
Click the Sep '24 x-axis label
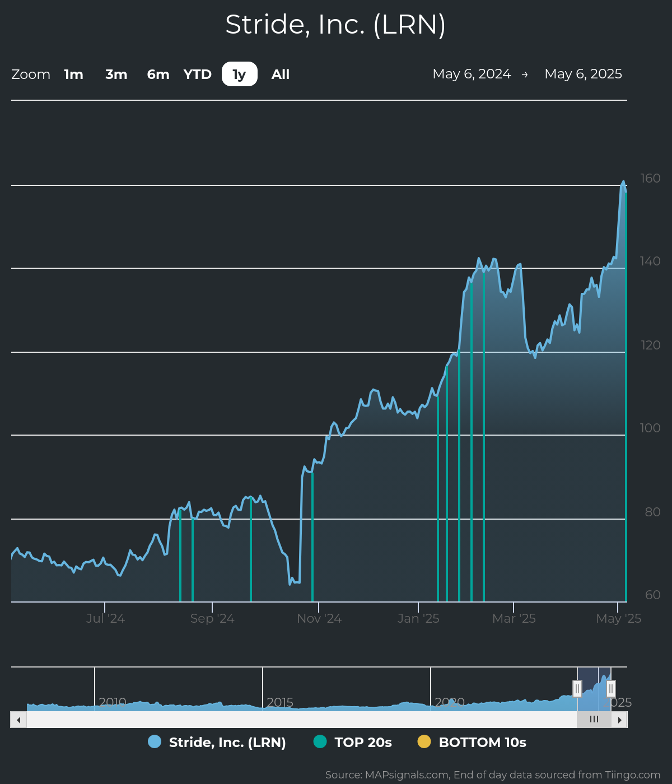(x=212, y=619)
